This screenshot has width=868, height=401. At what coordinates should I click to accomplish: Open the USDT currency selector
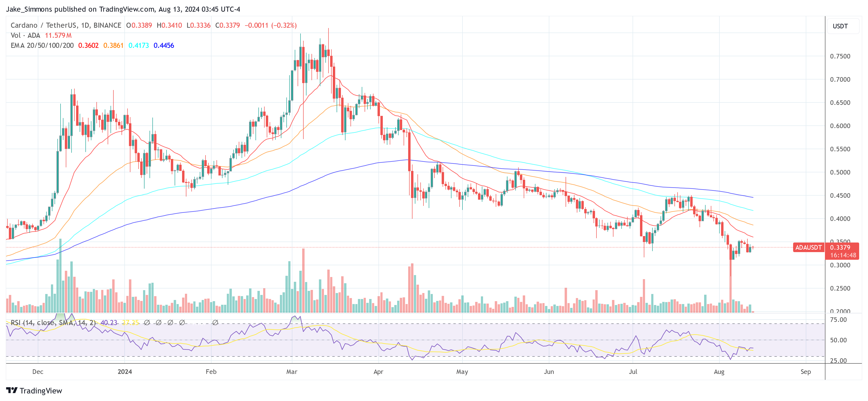[843, 26]
